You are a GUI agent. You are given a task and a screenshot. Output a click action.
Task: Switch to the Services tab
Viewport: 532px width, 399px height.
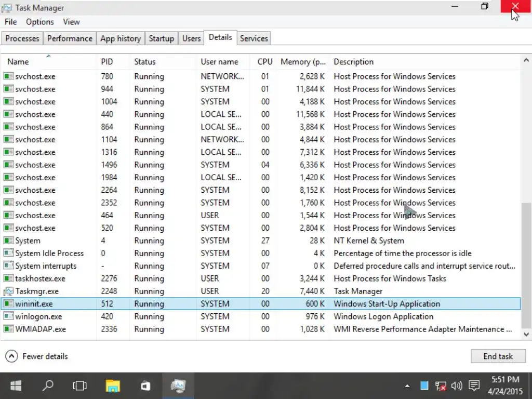(254, 38)
